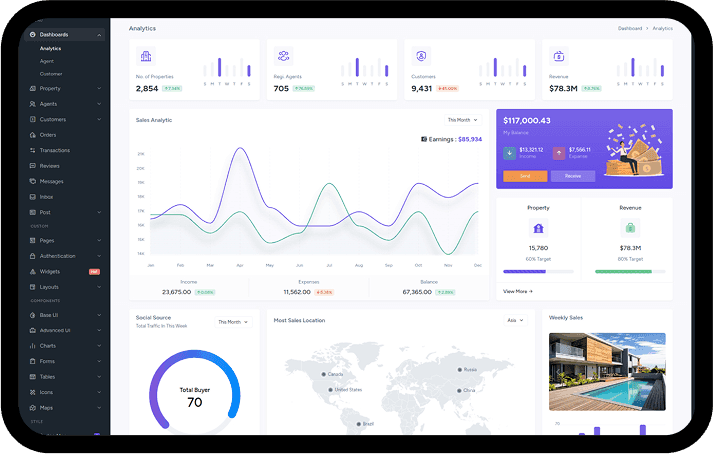Expand the Charts menu chevron
713x454 pixels.
(99, 346)
